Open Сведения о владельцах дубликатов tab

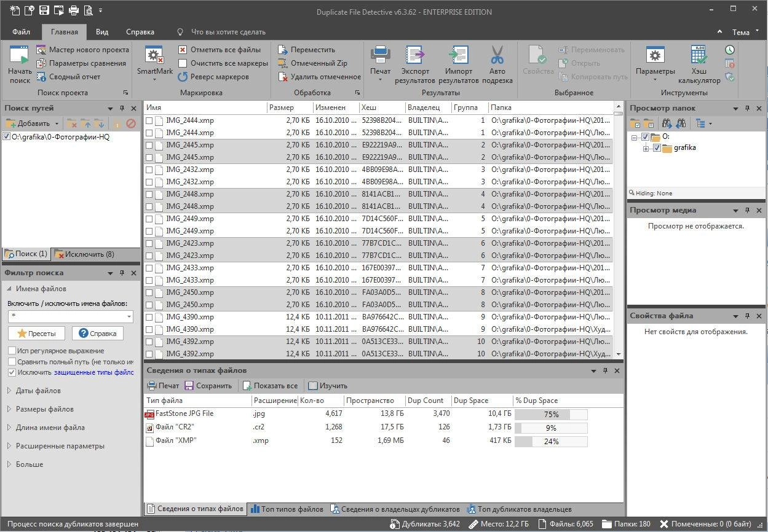pyautogui.click(x=395, y=509)
